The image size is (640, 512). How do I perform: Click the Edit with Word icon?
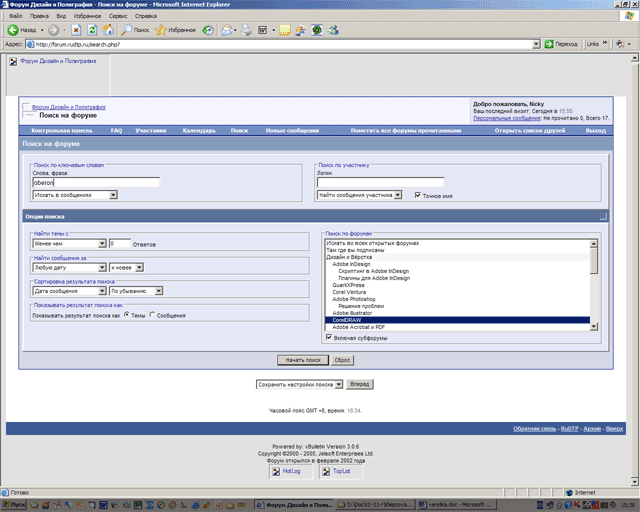(262, 30)
